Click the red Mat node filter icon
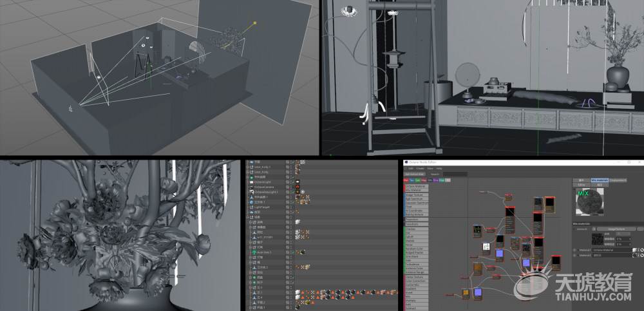Screen dimensions: 644x311 [x=406, y=180]
